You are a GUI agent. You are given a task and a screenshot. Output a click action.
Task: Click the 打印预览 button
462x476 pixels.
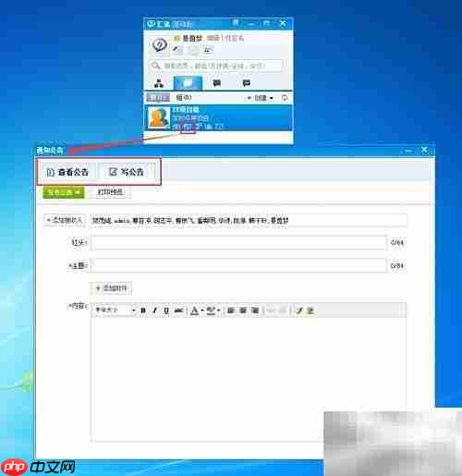[x=110, y=192]
